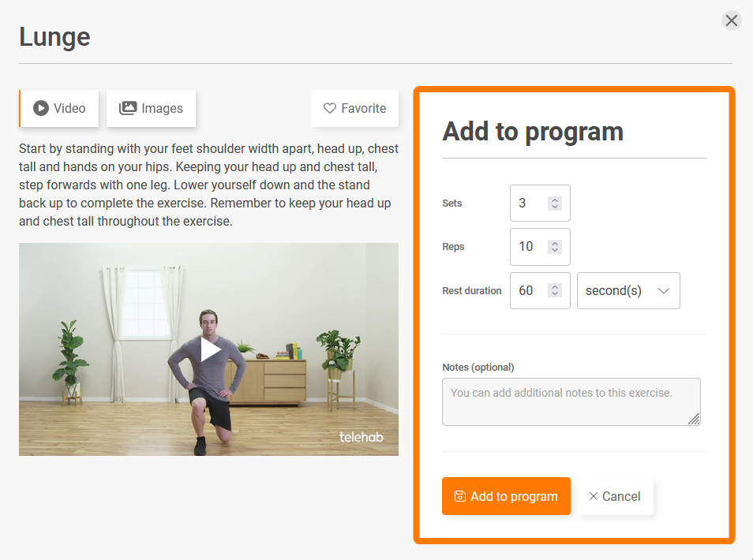Decrease Reps using the down stepper arrow

coord(555,251)
